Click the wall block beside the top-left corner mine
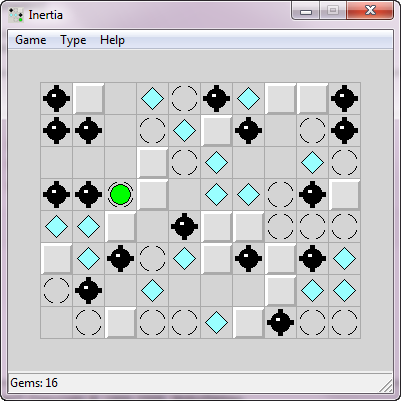 pyautogui.click(x=88, y=98)
